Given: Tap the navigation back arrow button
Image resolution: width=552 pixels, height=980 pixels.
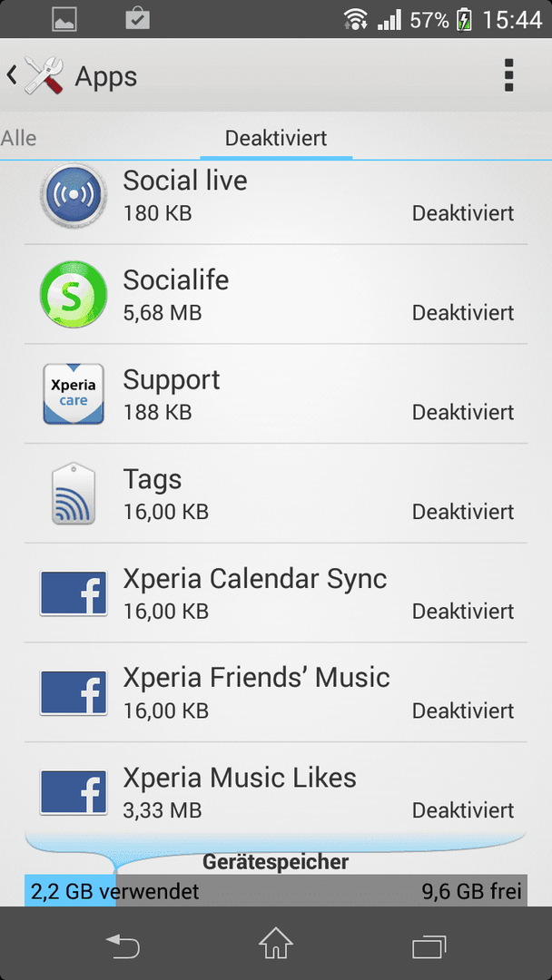Looking at the screenshot, I should coord(123,946).
